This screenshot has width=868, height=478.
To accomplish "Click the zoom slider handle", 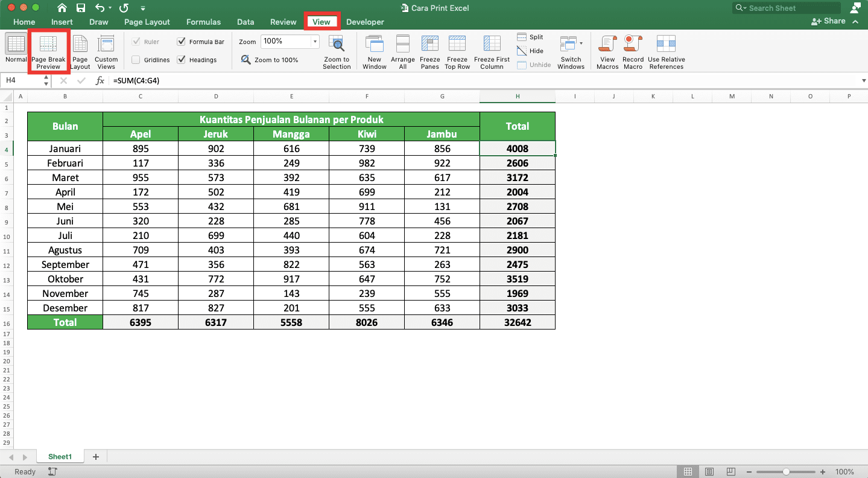I will [x=786, y=472].
